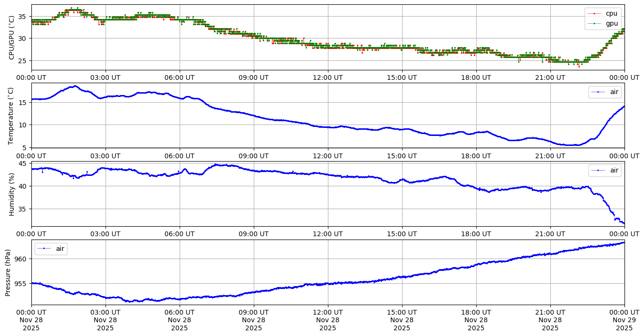Click 06:00 UT tick below the Temperature chart
This screenshot has width=644, height=336.
pyautogui.click(x=179, y=155)
